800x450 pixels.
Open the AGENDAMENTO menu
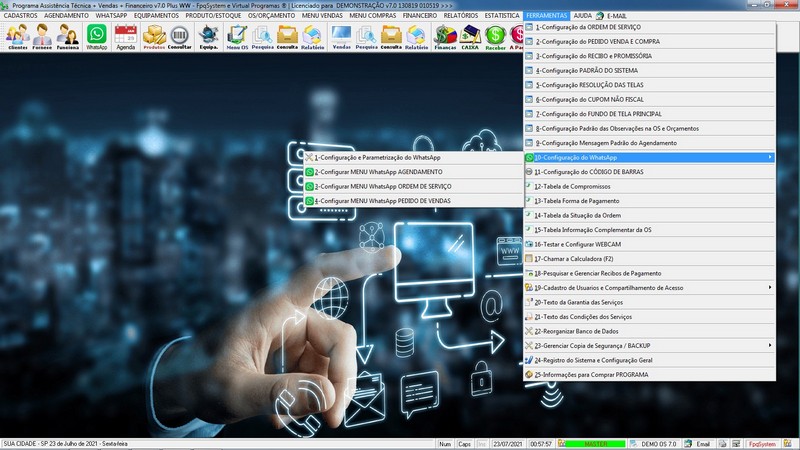tap(66, 16)
